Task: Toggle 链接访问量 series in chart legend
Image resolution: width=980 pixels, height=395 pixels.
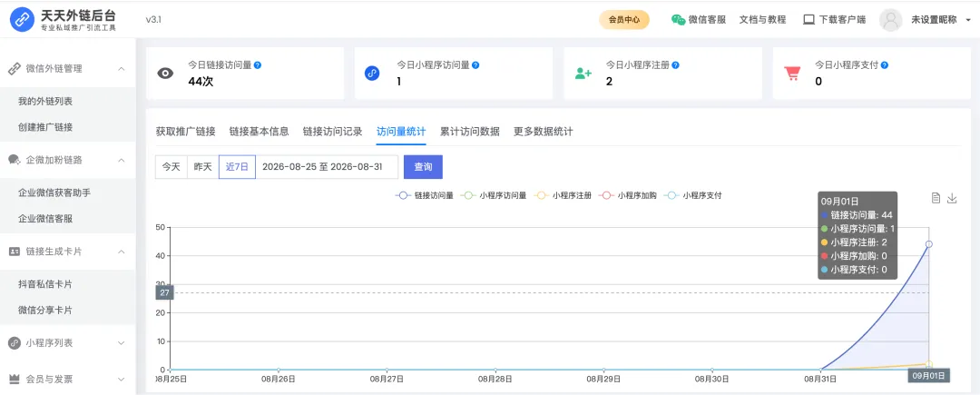Action: 425,195
